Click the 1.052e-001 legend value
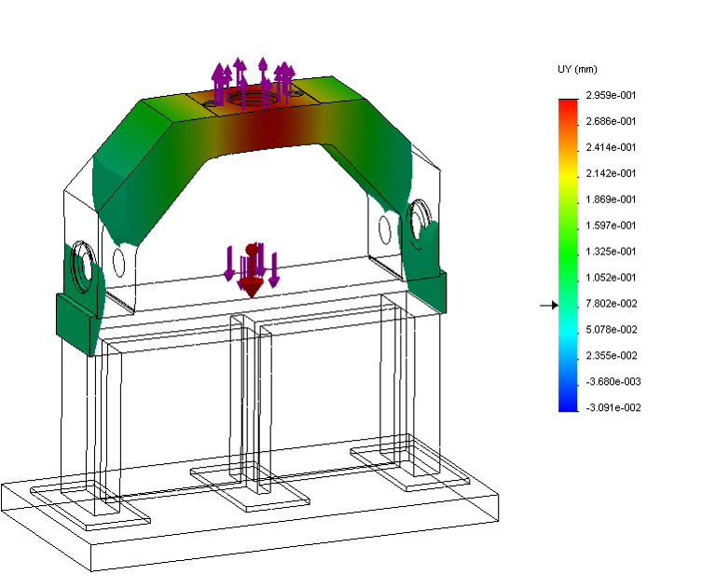The height and width of the screenshot is (588, 702). 611,278
